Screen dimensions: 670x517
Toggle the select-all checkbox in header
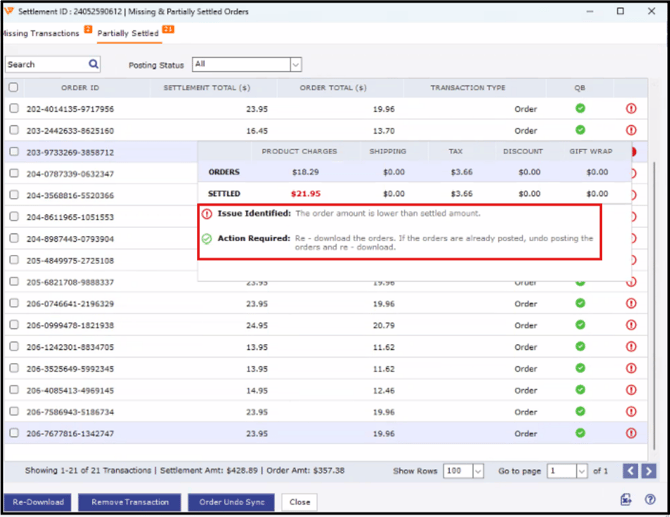[14, 88]
